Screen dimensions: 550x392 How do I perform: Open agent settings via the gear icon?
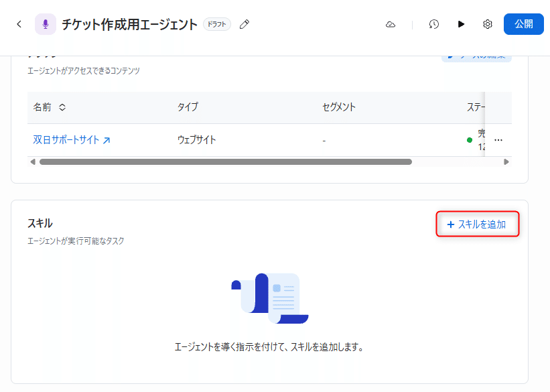click(488, 23)
